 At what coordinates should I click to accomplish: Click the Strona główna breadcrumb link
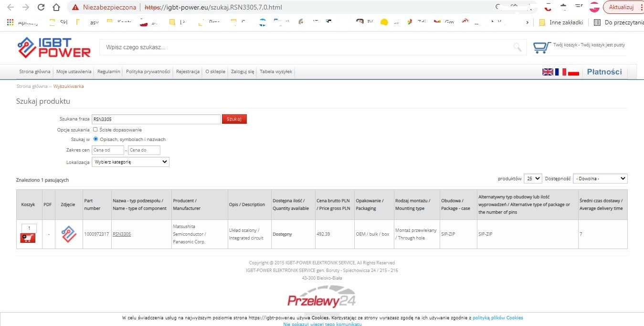32,87
